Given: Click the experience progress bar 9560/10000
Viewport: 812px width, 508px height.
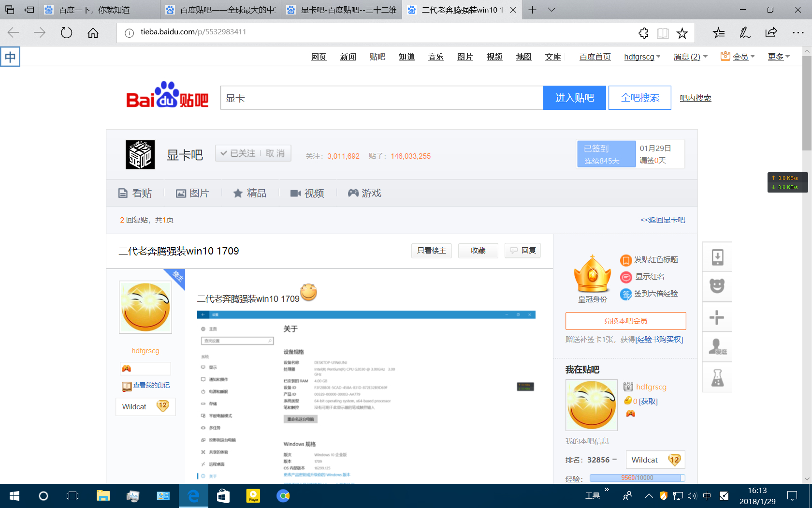Looking at the screenshot, I should pyautogui.click(x=637, y=478).
